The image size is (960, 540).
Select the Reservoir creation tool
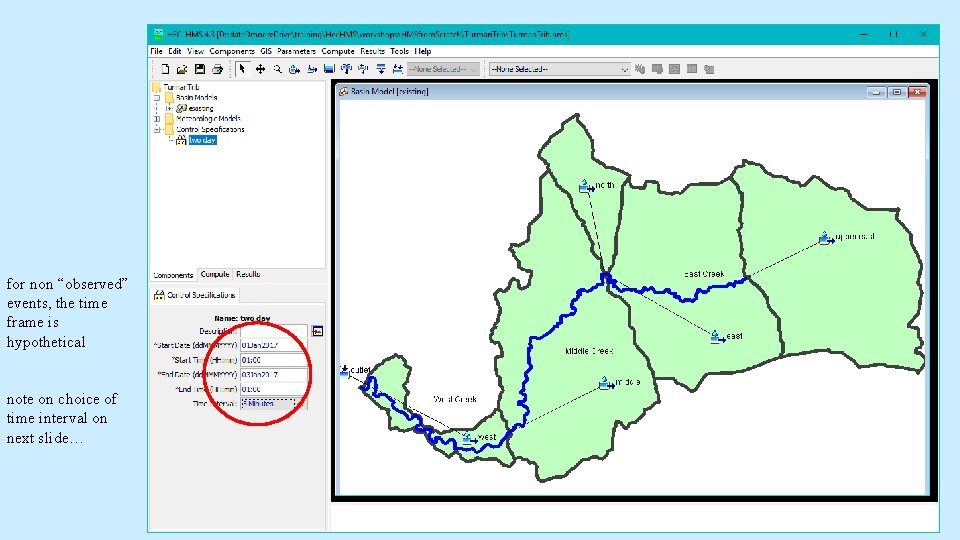[329, 69]
